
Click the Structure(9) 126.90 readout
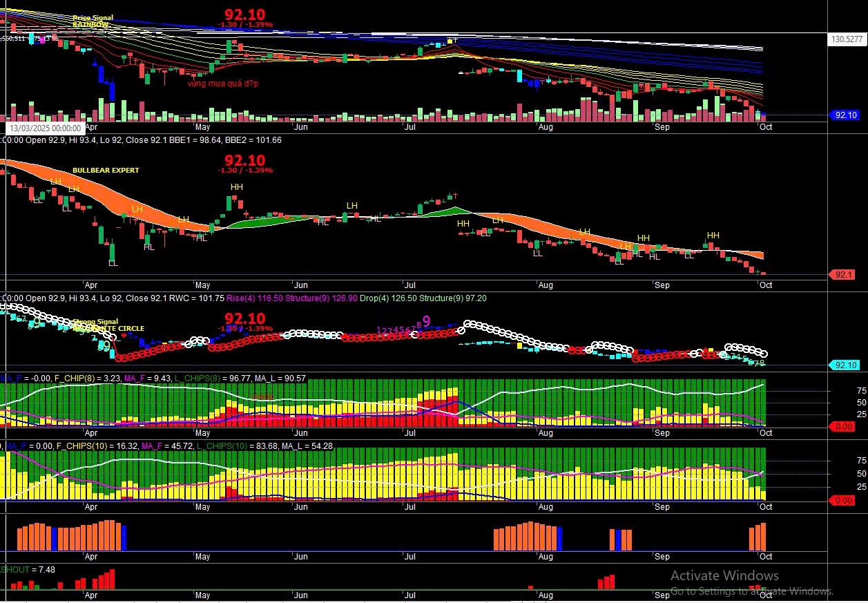click(x=322, y=298)
